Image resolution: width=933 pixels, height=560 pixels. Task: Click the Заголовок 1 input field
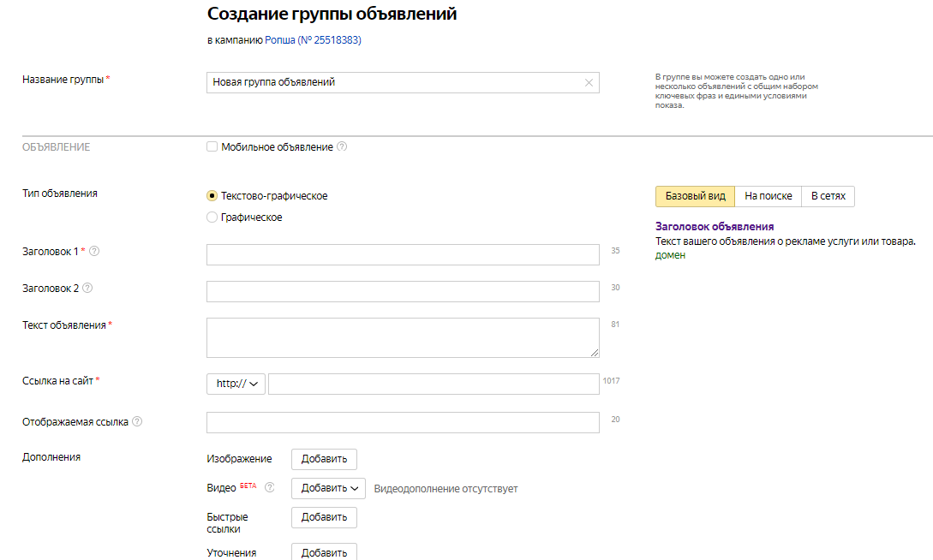pyautogui.click(x=403, y=254)
